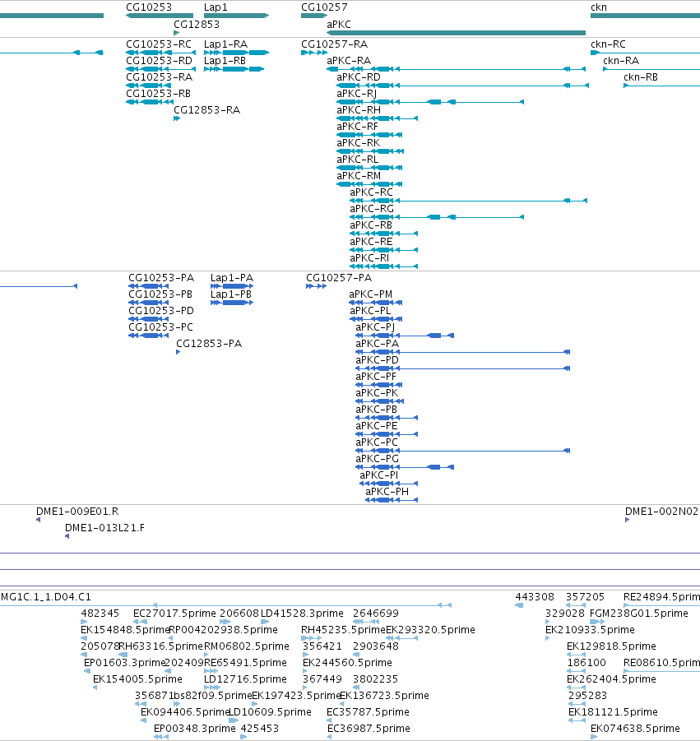
Task: Open the RH45235.5prime EST label
Action: click(344, 629)
